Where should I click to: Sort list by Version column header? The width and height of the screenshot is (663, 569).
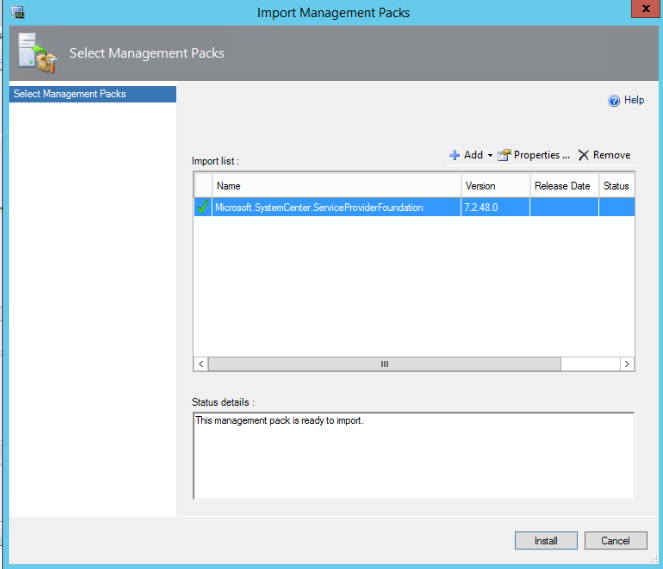pyautogui.click(x=494, y=186)
